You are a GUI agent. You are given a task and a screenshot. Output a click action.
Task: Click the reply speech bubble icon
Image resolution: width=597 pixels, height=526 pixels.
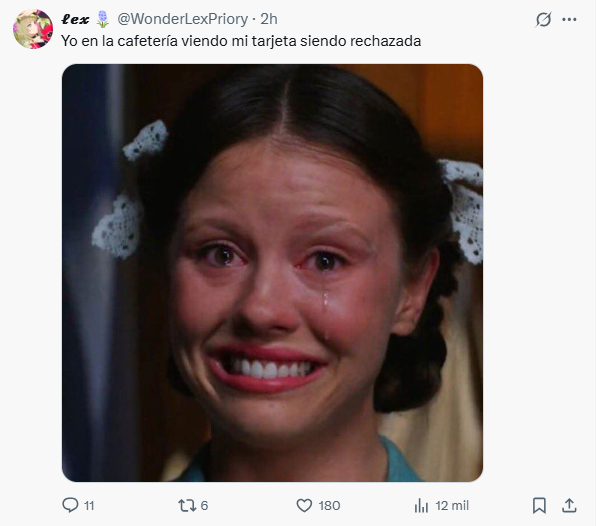point(70,505)
